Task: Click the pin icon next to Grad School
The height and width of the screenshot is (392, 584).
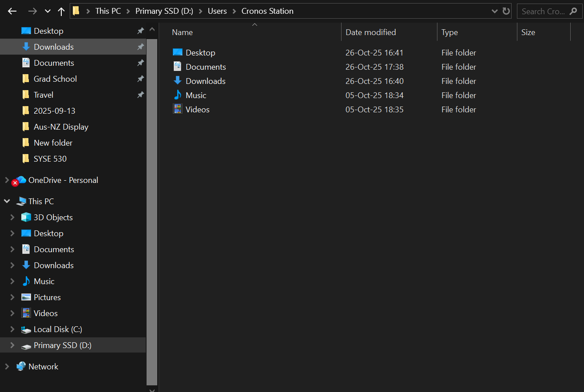Action: [x=140, y=79]
